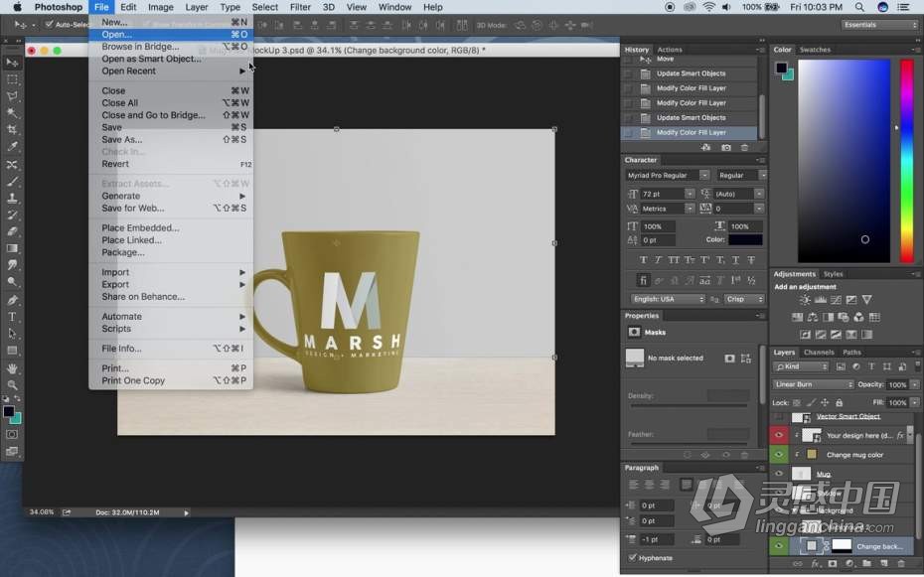The height and width of the screenshot is (577, 924).
Task: Choose Open... from the File menu
Action: [171, 34]
